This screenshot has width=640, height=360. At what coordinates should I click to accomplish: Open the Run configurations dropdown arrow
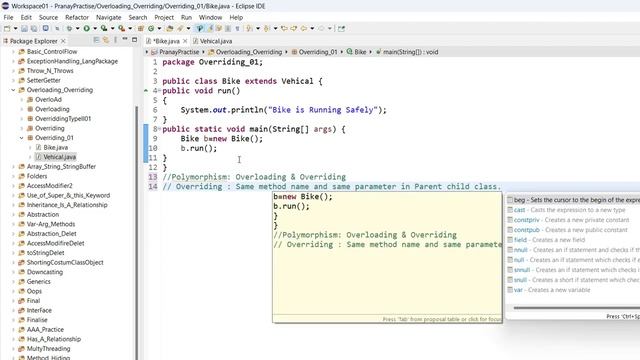95,29
